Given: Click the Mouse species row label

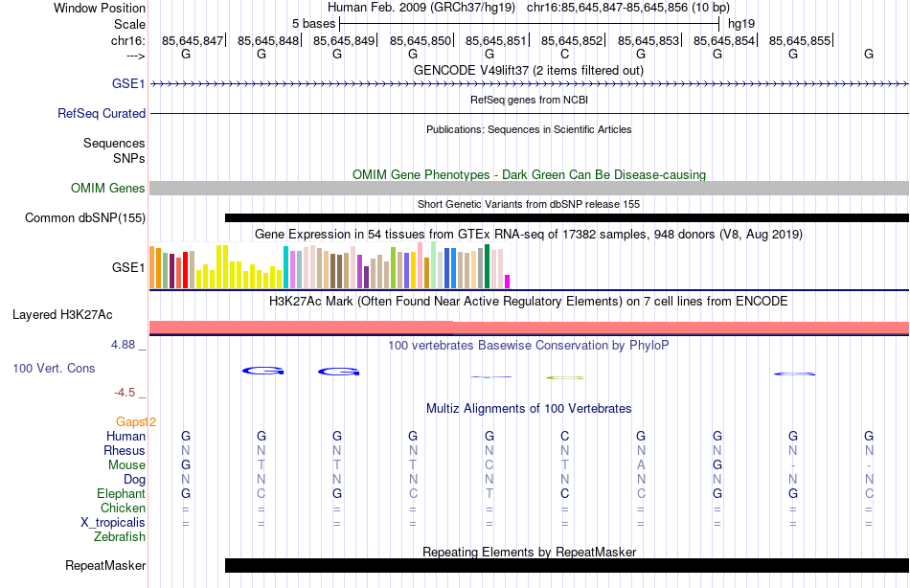Looking at the screenshot, I should pyautogui.click(x=126, y=465).
